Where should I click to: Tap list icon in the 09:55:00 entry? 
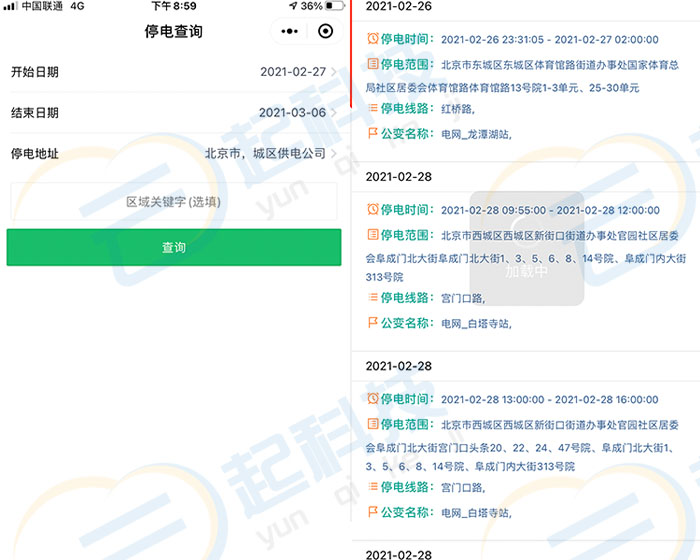[373, 297]
